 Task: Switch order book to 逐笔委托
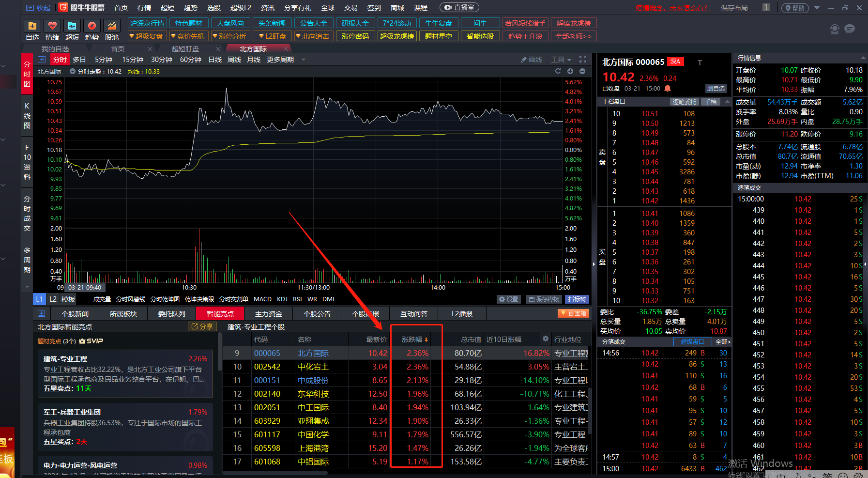(684, 102)
